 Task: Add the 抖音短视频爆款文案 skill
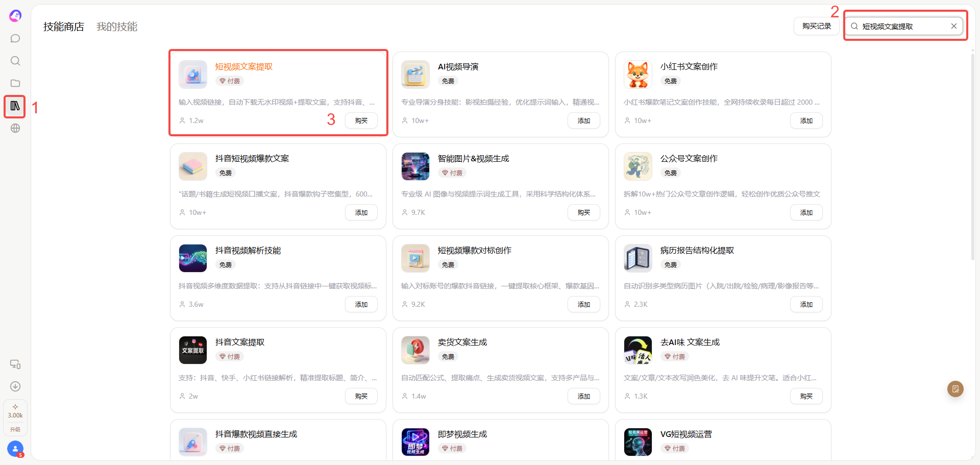(361, 212)
